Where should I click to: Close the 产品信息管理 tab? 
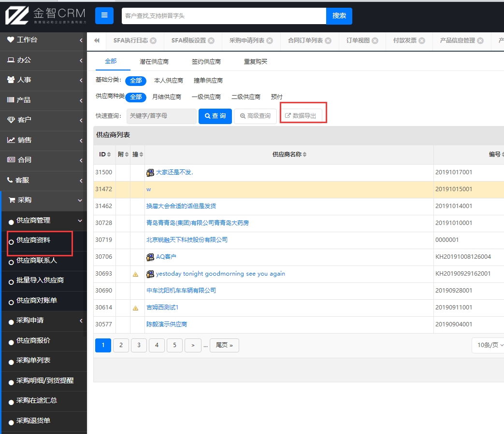[x=480, y=41]
